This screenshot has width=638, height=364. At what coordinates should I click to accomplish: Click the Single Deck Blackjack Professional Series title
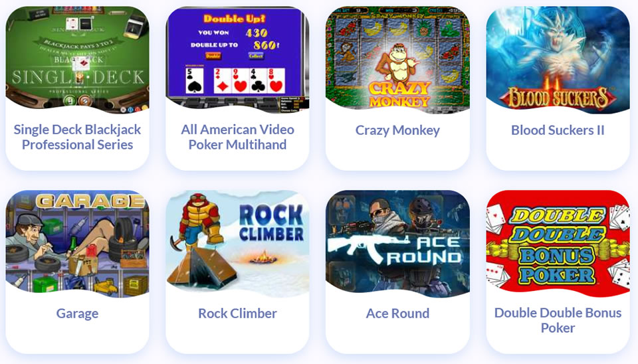77,137
